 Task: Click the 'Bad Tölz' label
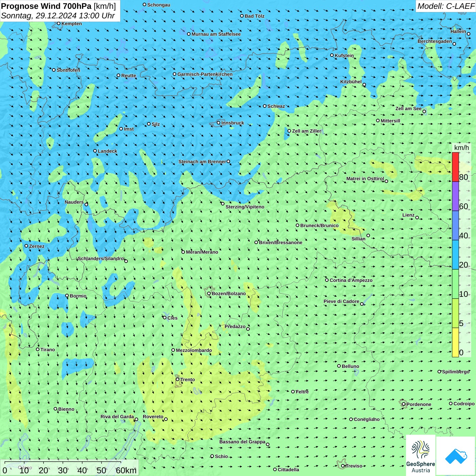point(255,16)
